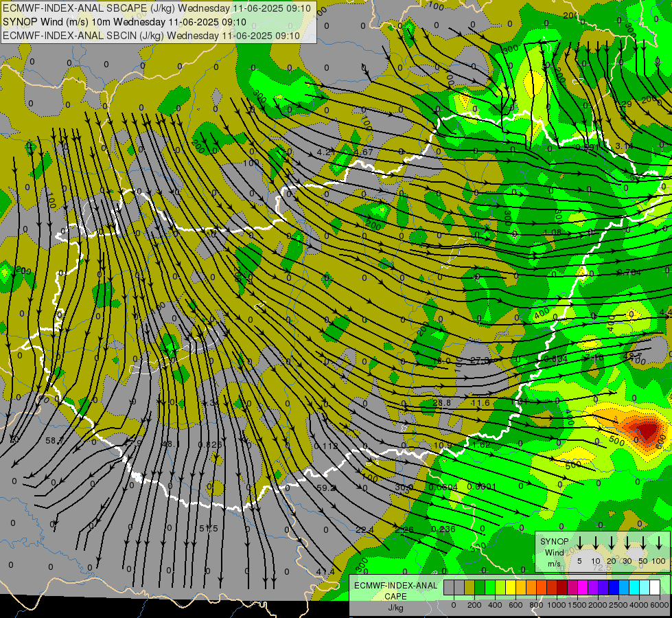Click the 0.826 value on the map

click(x=210, y=444)
